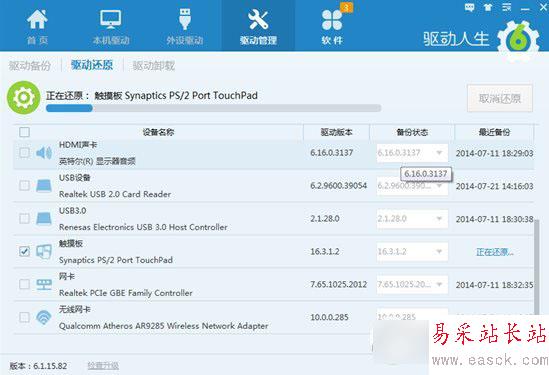Check the Realtek PCIe GBE row checkbox
Viewport: 549px width, 375px height.
(x=24, y=284)
